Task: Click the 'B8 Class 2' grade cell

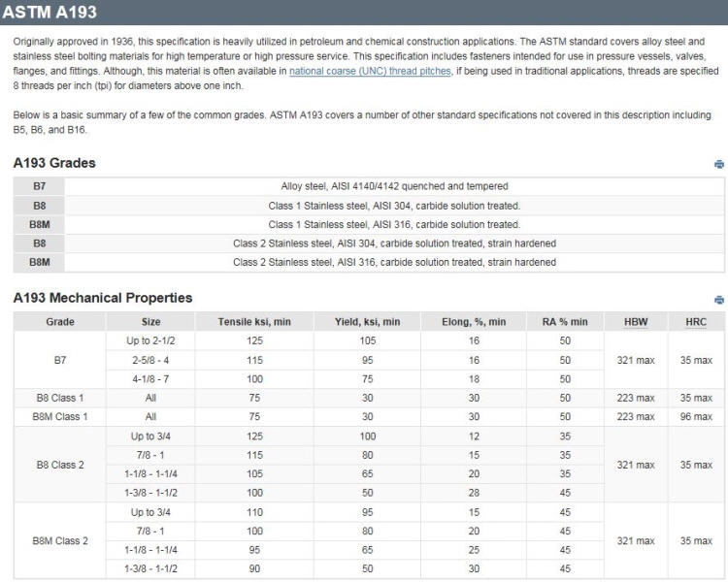Action: coord(60,465)
